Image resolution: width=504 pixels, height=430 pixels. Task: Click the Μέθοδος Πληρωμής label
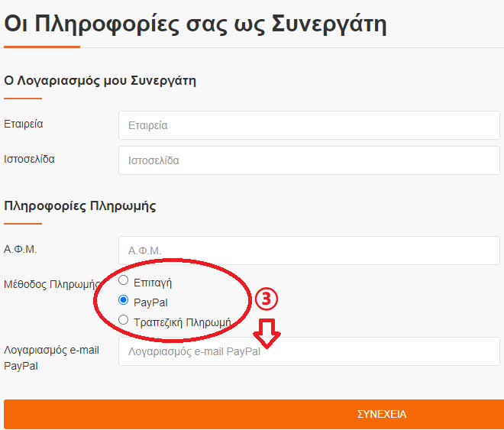(52, 284)
